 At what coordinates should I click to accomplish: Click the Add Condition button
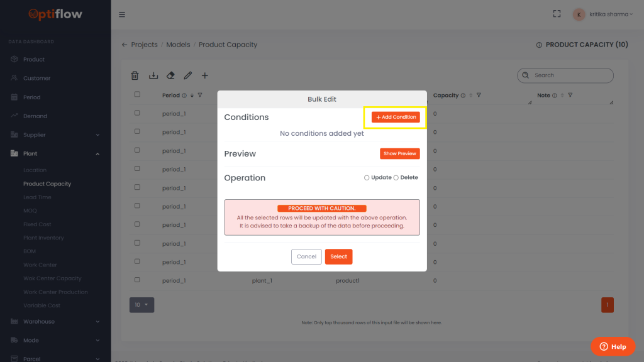[x=396, y=118]
